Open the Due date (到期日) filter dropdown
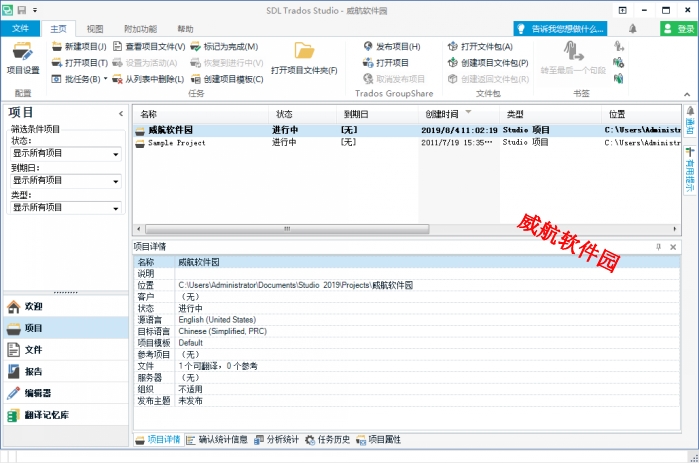Screen dimensions: 699x463 point(66,181)
